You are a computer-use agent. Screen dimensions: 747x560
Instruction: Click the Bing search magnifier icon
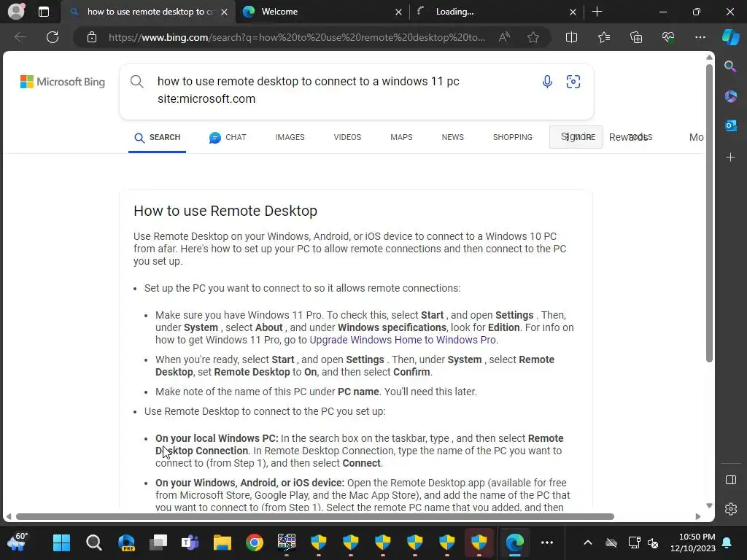click(x=136, y=82)
